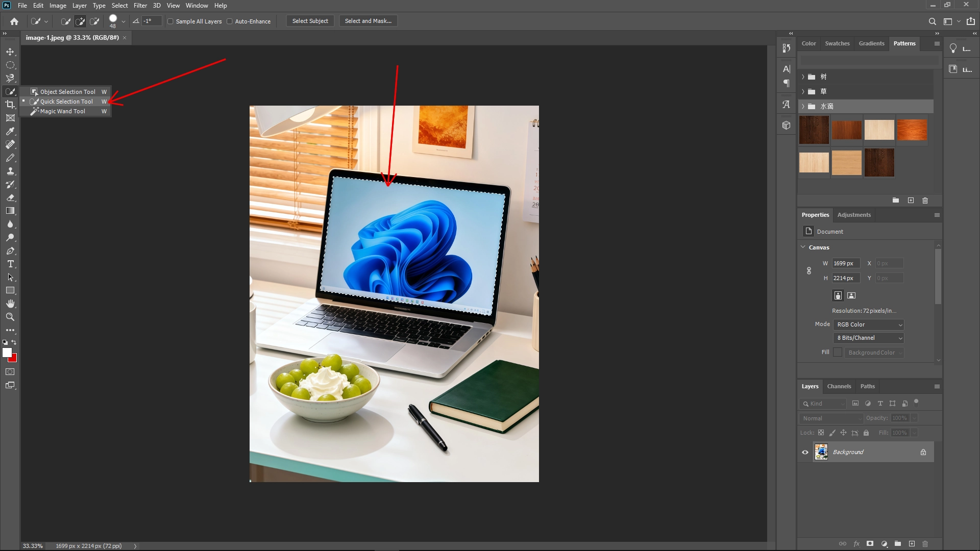
Task: Switch to the Channels tab
Action: coord(839,386)
